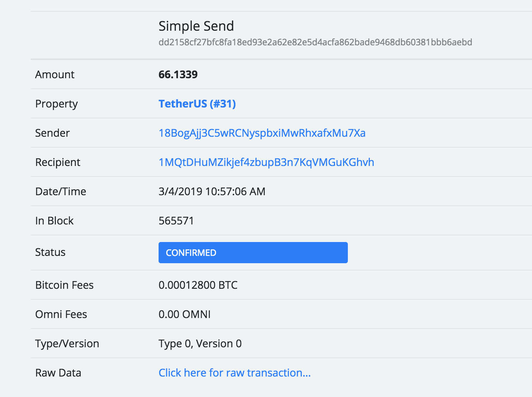
Task: Click the blue CONFIRMED status badge
Action: pyautogui.click(x=253, y=252)
